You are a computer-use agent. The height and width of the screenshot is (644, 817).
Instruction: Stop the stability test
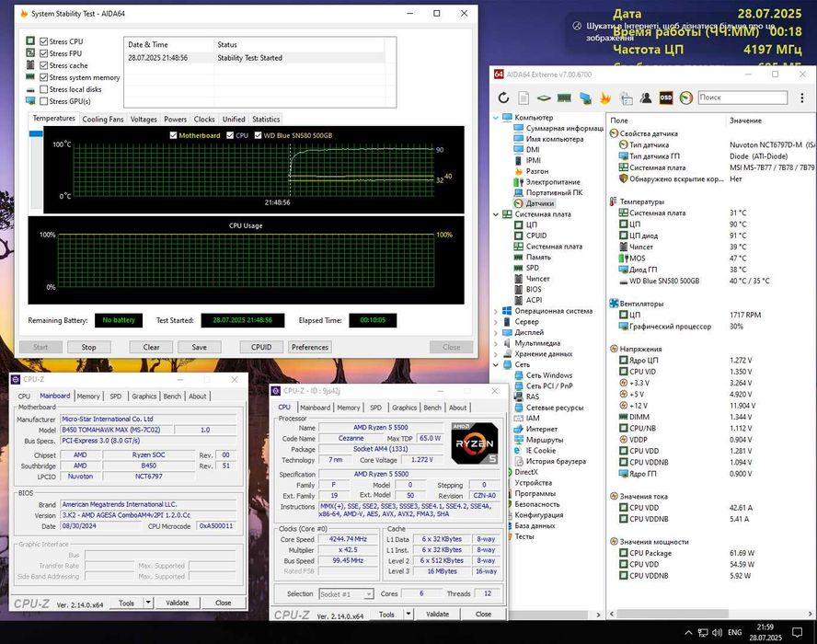[x=88, y=347]
